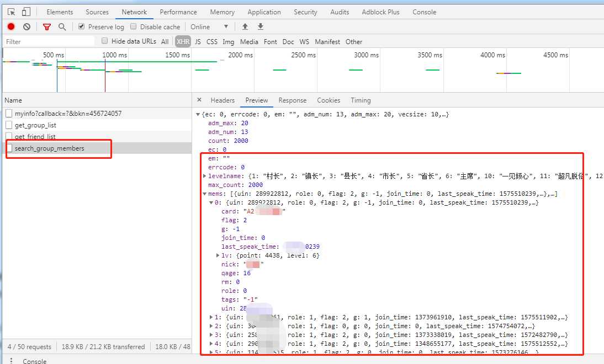Viewport: 604px width, 364px height.
Task: Filter requests by All types
Action: 165,41
